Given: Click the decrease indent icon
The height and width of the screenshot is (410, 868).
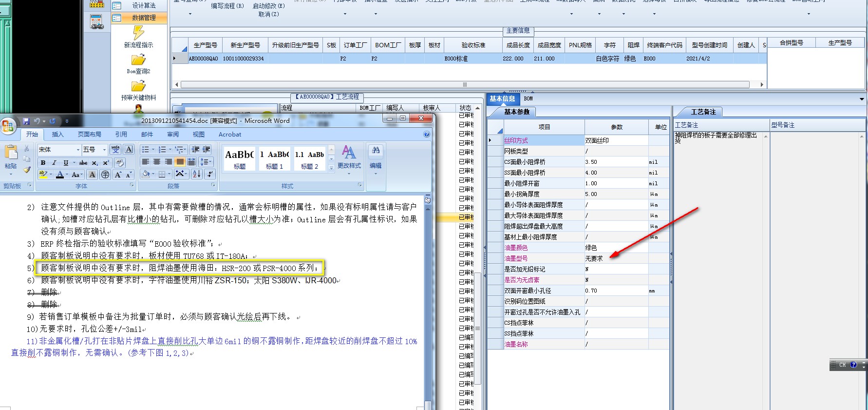Looking at the screenshot, I should coord(196,149).
